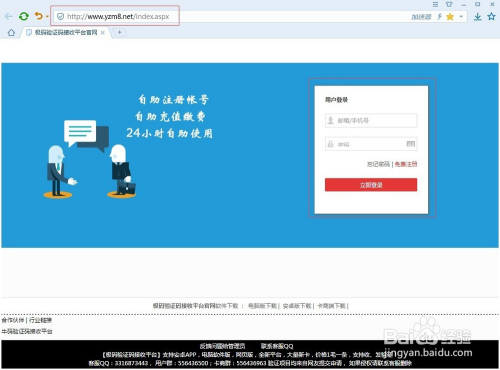Open the browser home icon

click(11, 32)
